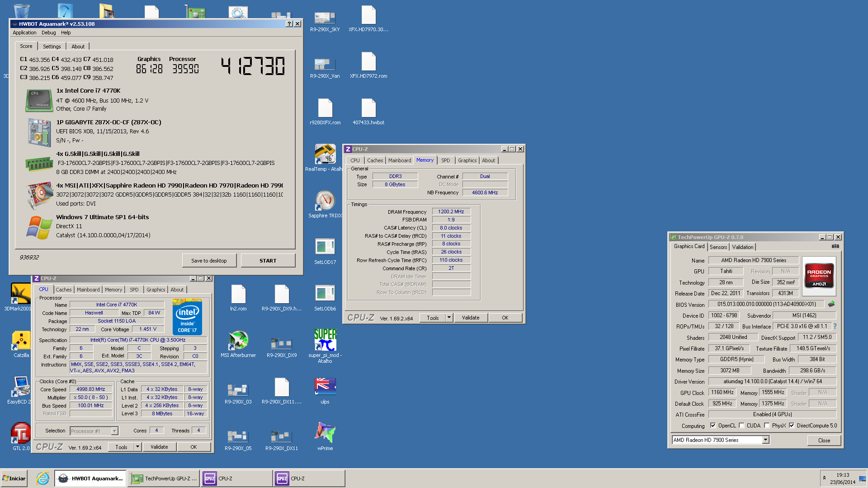Click Close button in GPU-Z

tap(824, 441)
